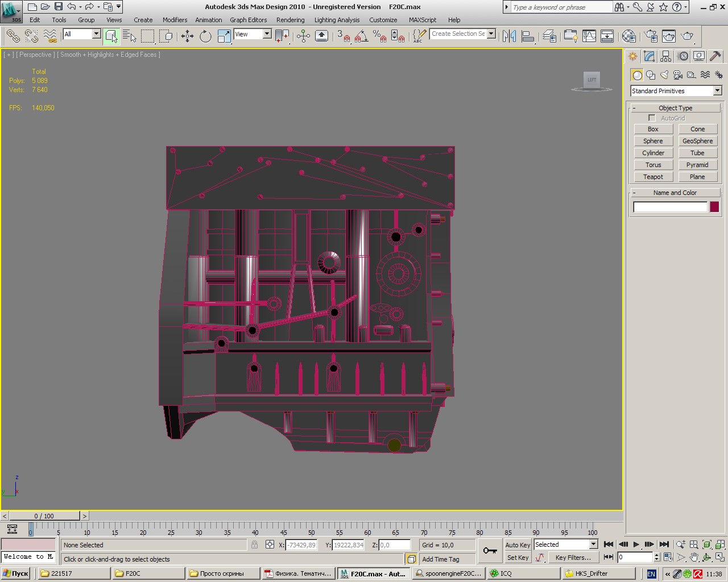Screen dimensions: 728x582
Task: Click the GeoSphere button
Action: [x=697, y=141]
